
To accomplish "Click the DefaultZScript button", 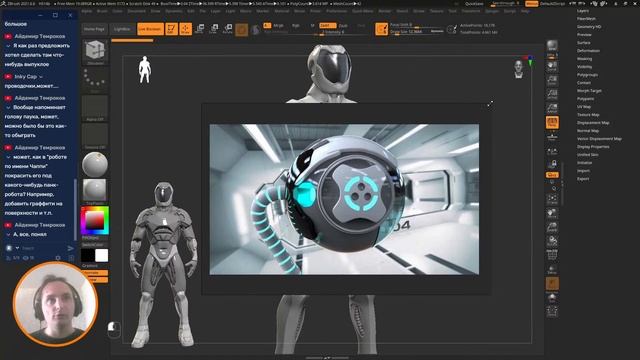I will point(553,4).
